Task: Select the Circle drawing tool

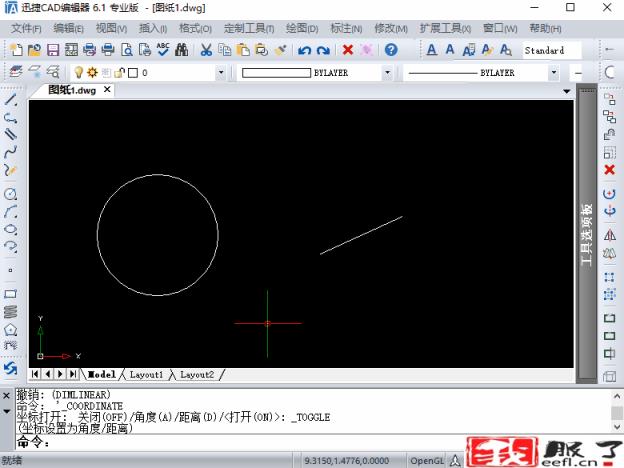Action: [11, 194]
